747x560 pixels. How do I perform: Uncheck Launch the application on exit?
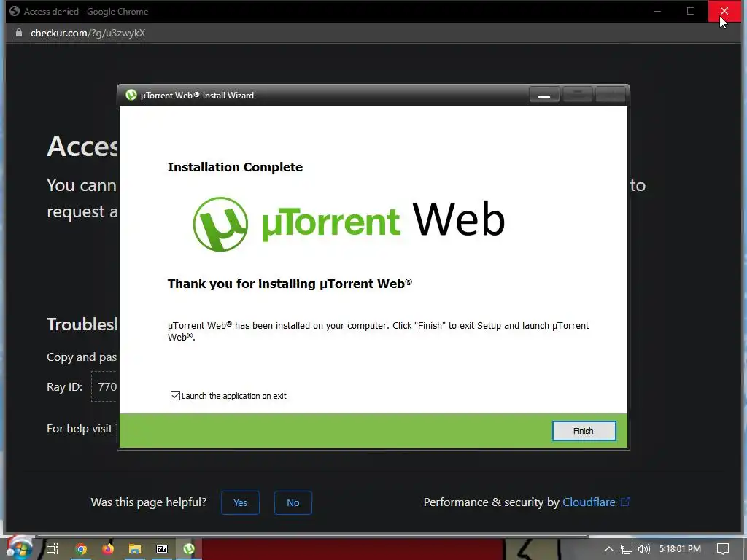coord(175,396)
